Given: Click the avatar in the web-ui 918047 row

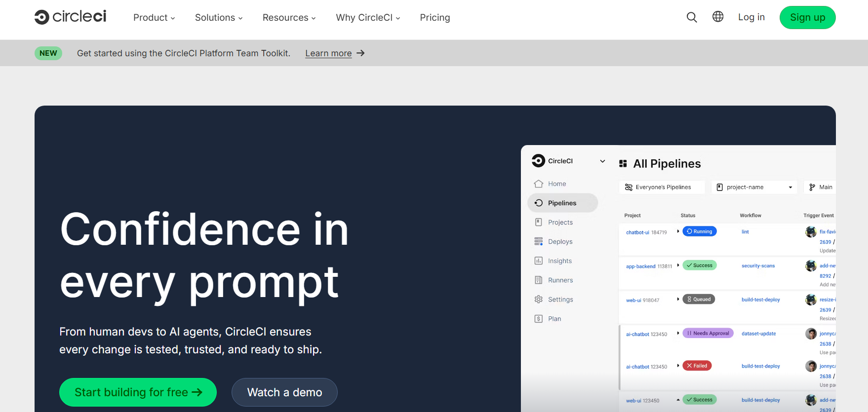Looking at the screenshot, I should (x=811, y=300).
